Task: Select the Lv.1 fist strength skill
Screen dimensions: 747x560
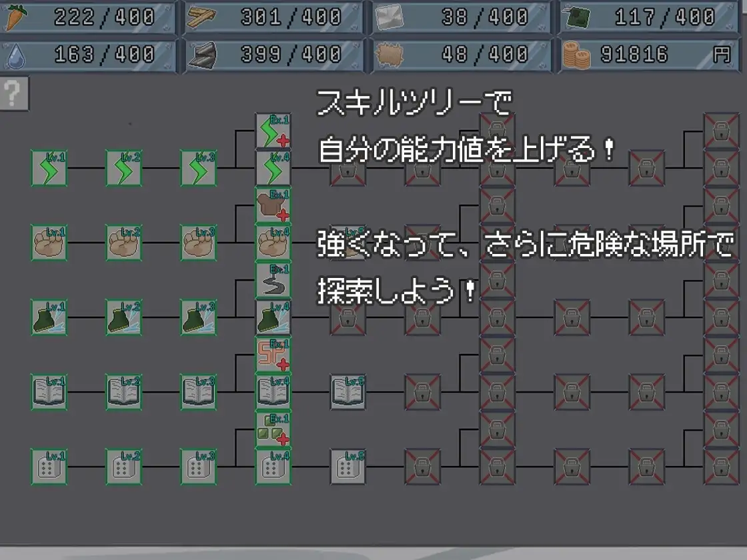Action: [50, 243]
